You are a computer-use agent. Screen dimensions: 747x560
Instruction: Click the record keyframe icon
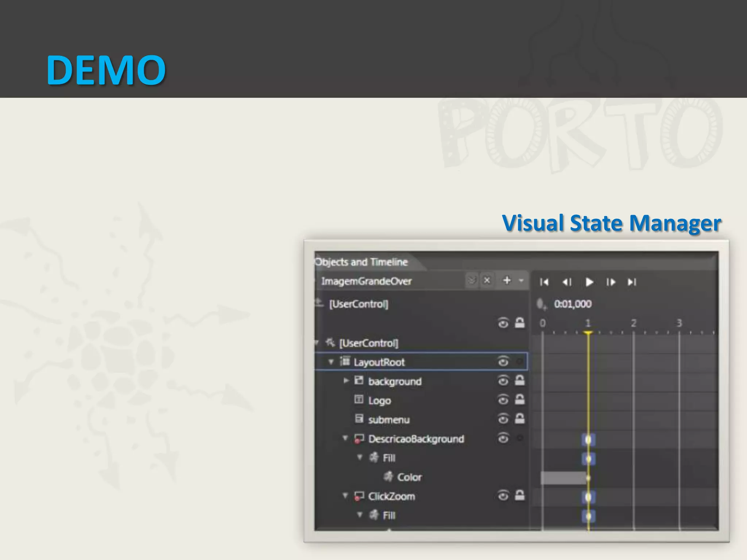tap(542, 304)
